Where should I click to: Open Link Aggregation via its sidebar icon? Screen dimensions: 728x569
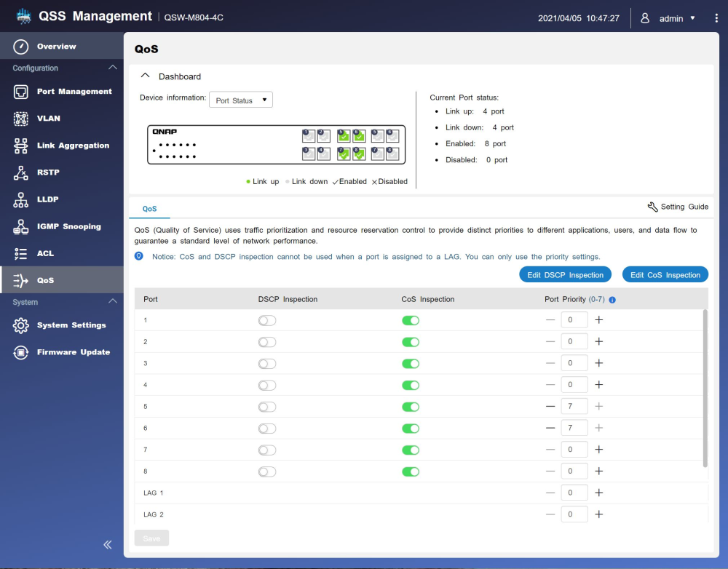tap(21, 146)
